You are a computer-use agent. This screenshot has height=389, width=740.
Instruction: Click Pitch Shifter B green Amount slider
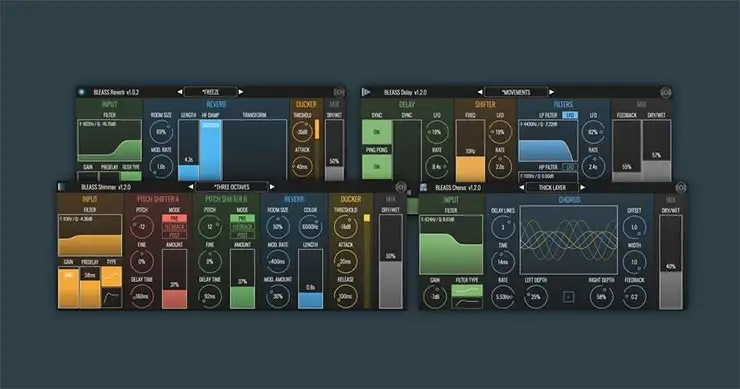[x=242, y=279]
